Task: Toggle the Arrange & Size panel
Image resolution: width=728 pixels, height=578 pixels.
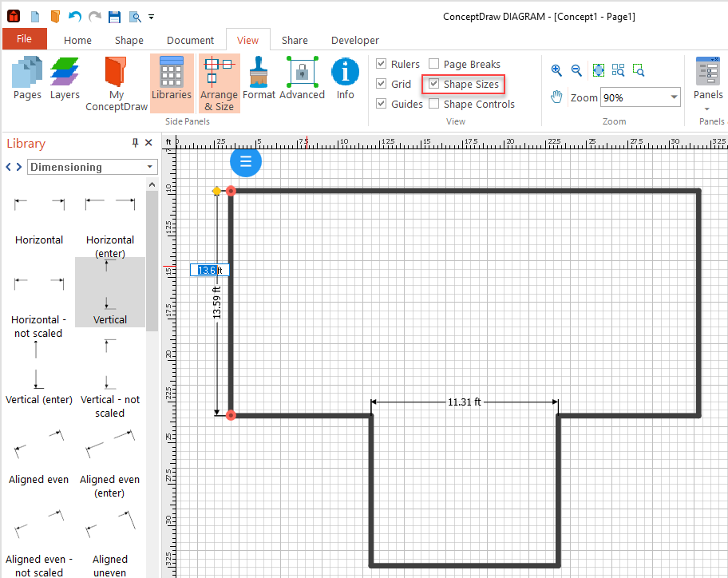Action: (219, 84)
